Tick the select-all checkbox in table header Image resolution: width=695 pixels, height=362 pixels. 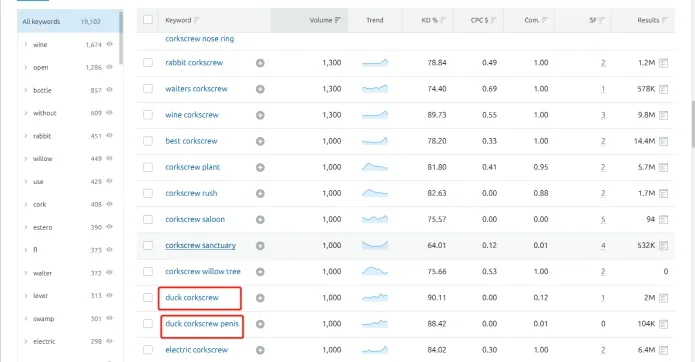tap(148, 19)
